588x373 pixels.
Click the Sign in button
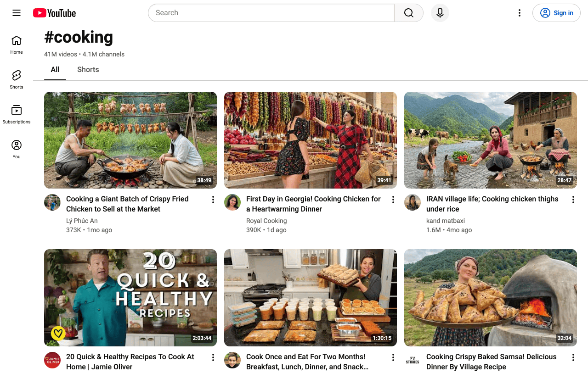pos(556,13)
